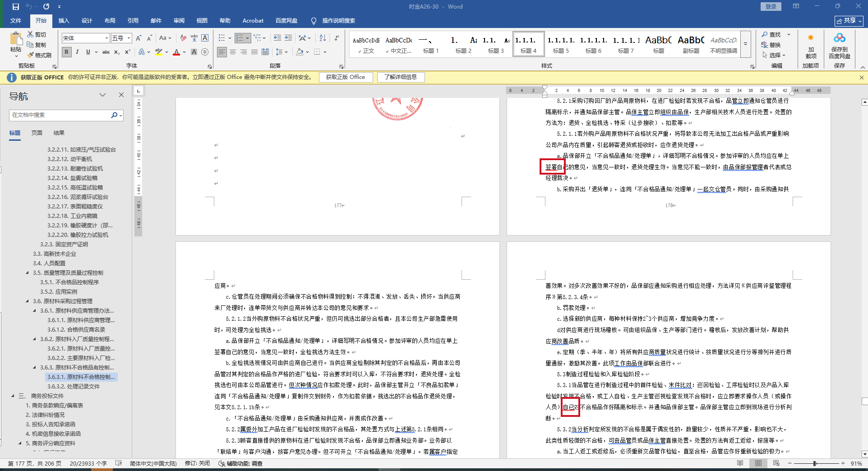
Task: Decrease the paragraph indent
Action: pos(277,38)
